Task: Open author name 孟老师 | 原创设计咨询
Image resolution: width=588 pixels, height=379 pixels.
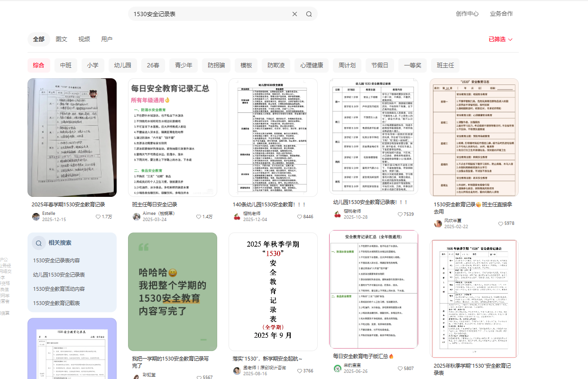Action: tap(264, 368)
